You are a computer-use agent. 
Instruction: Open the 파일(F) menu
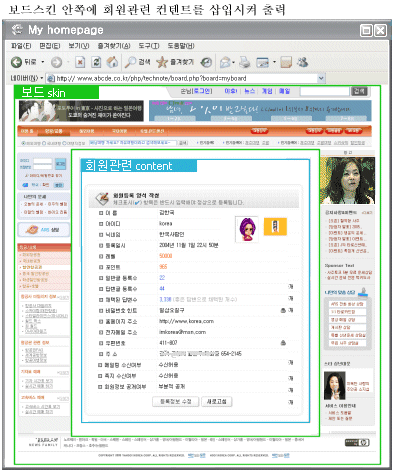pyautogui.click(x=21, y=46)
